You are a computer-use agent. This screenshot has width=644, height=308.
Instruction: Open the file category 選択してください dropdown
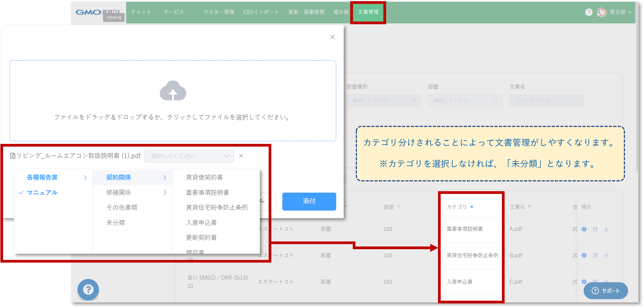[x=189, y=156]
